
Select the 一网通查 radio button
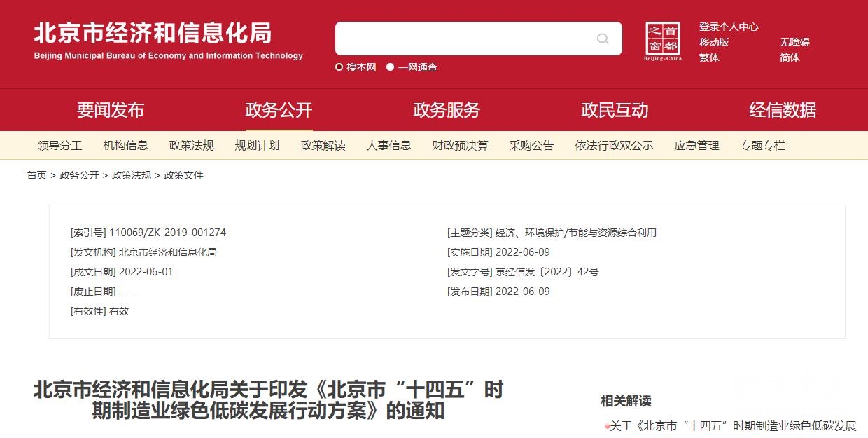[391, 67]
